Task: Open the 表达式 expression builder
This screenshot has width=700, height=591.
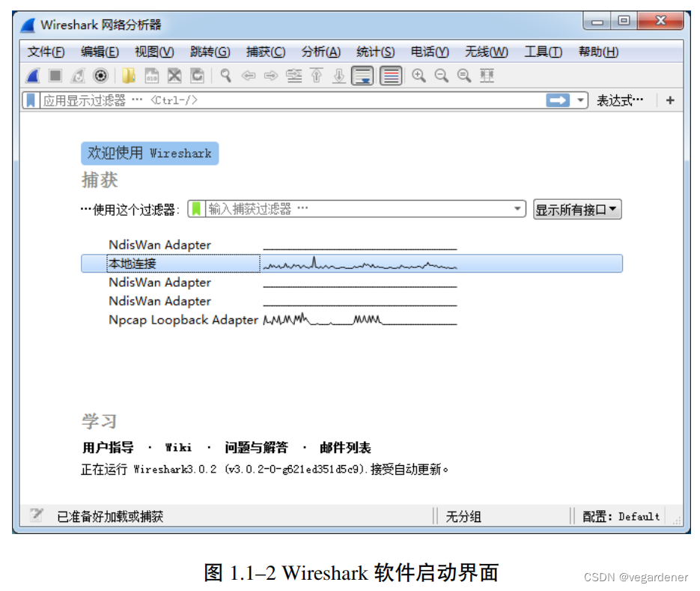Action: 620,100
